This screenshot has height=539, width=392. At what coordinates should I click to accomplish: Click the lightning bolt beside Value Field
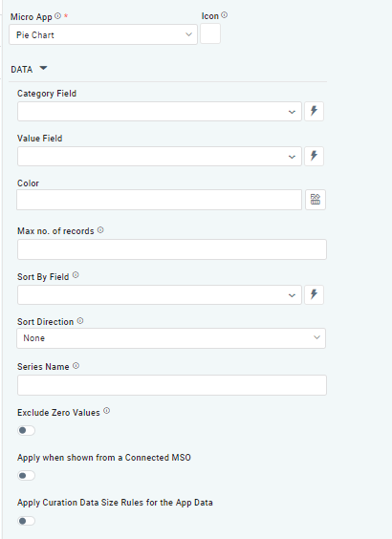(314, 156)
